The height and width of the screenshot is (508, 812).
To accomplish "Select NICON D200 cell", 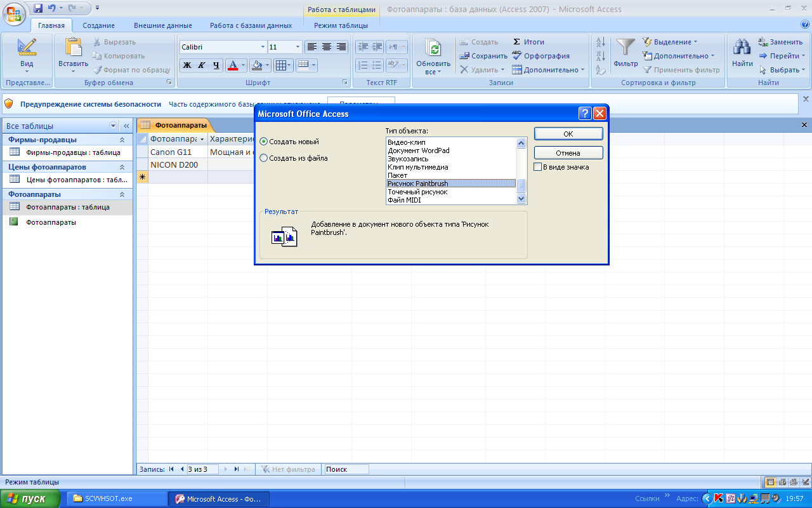I will (x=178, y=164).
